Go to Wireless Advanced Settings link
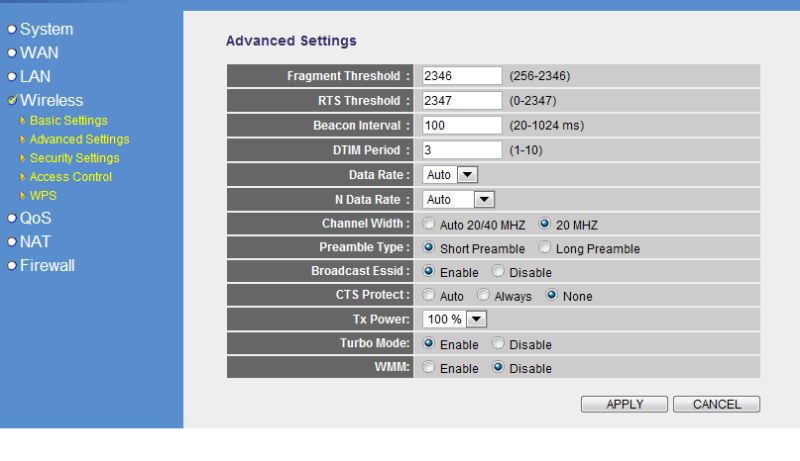The height and width of the screenshot is (461, 800). pyautogui.click(x=79, y=139)
